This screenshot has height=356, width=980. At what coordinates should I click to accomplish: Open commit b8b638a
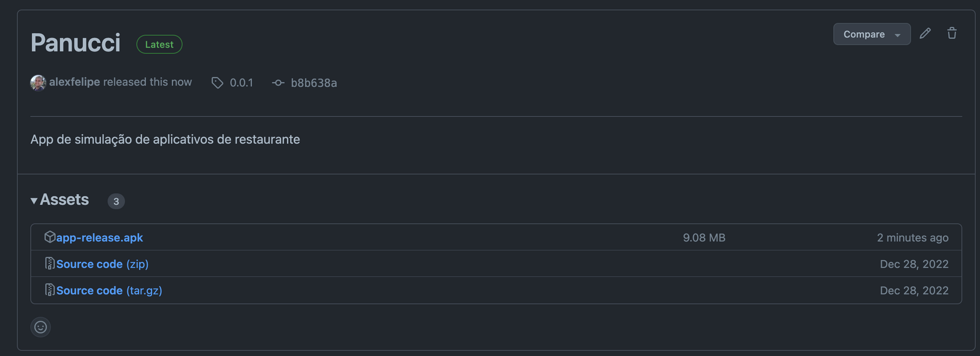(314, 83)
